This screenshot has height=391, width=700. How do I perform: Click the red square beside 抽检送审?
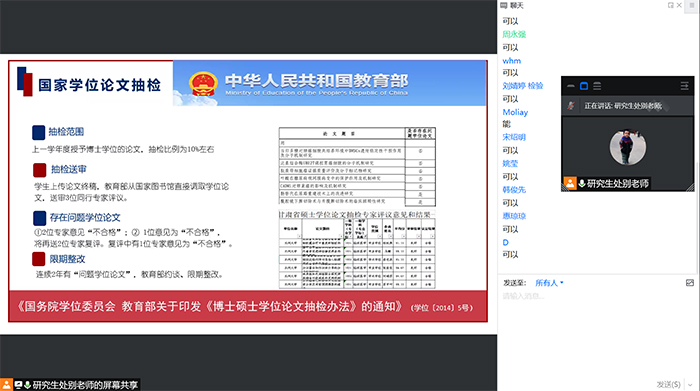click(x=39, y=170)
